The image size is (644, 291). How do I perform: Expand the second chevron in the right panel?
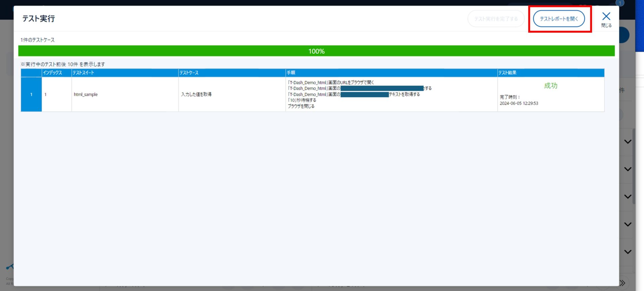coord(628,169)
